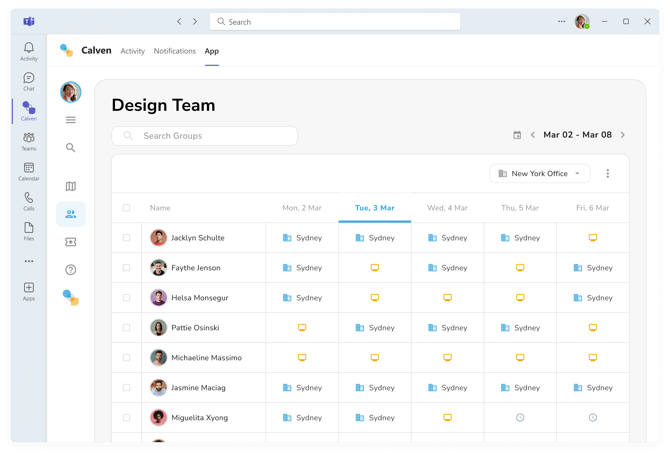This screenshot has height=455, width=670.
Task: Switch to the Notifications tab
Action: pos(175,51)
